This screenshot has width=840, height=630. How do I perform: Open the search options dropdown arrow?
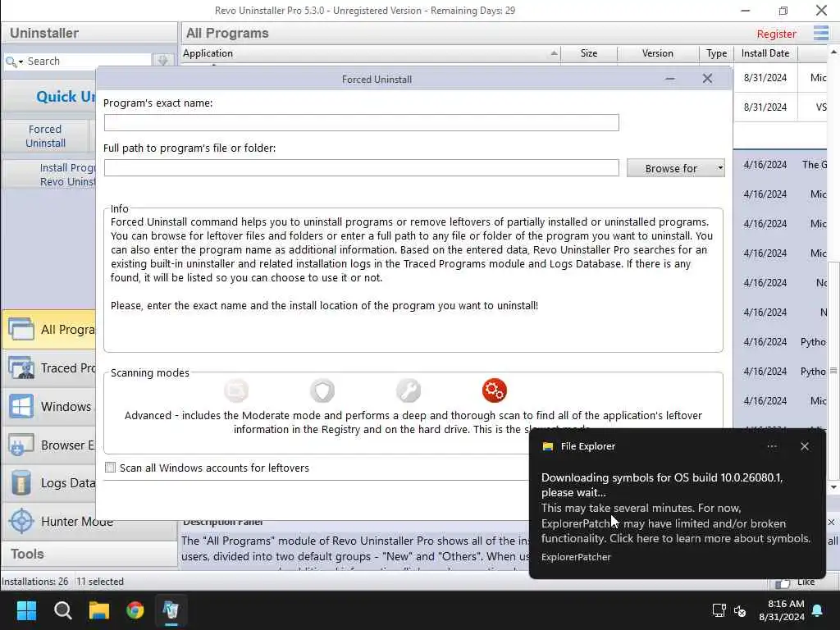[21, 62]
